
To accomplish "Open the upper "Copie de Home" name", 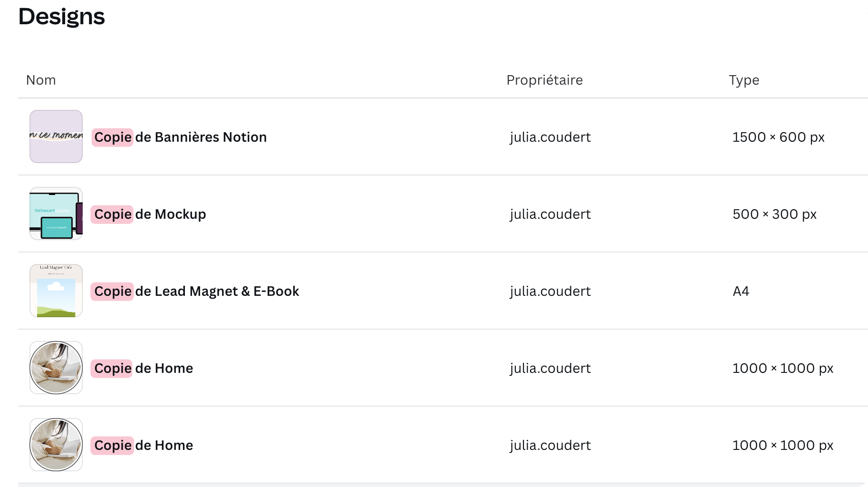I will [143, 368].
